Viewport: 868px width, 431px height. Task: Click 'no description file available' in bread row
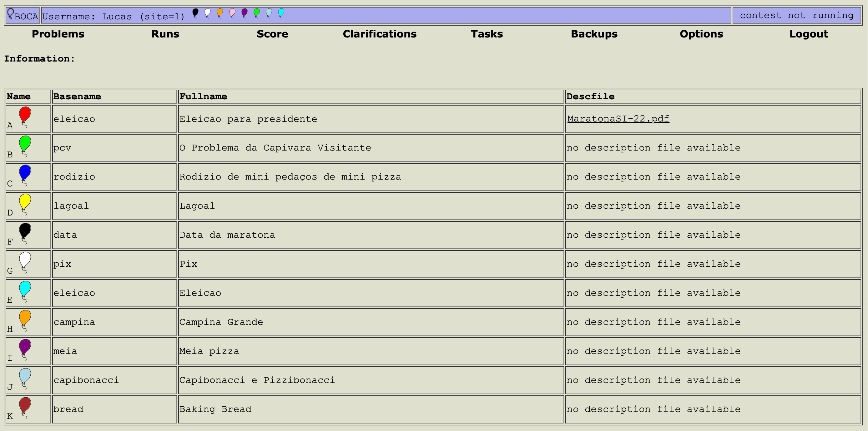pyautogui.click(x=654, y=409)
